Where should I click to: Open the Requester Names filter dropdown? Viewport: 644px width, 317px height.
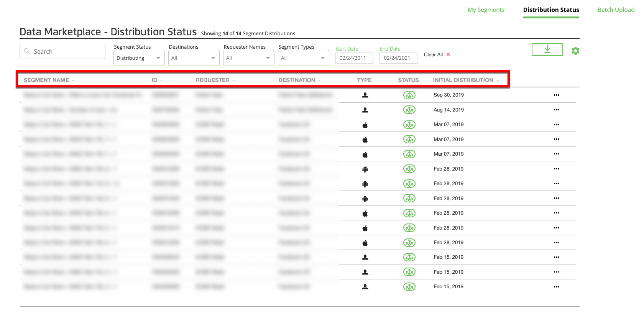248,58
